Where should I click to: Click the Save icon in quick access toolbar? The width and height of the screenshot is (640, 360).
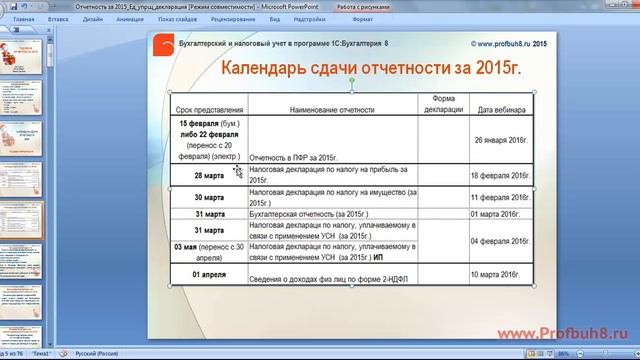(x=13, y=7)
